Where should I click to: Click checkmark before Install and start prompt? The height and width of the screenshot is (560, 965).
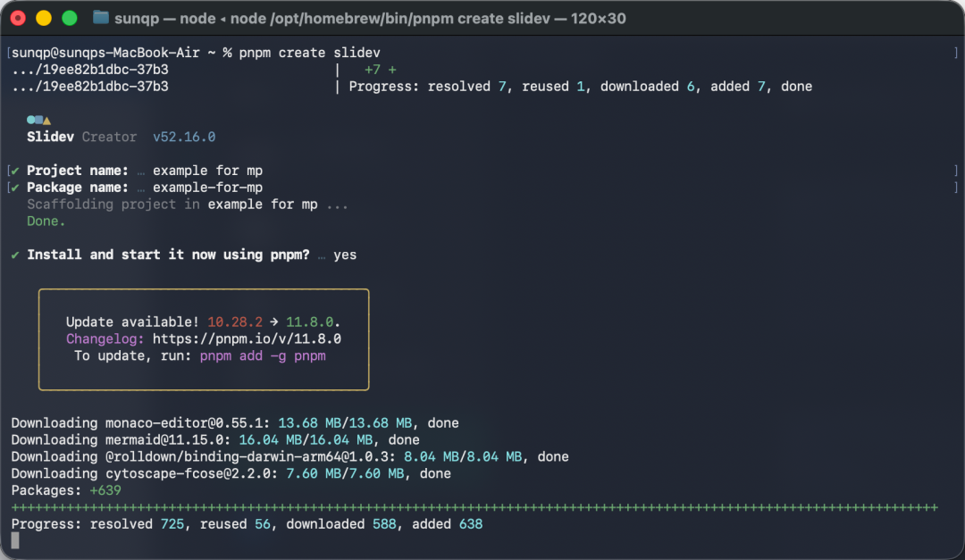(x=15, y=255)
